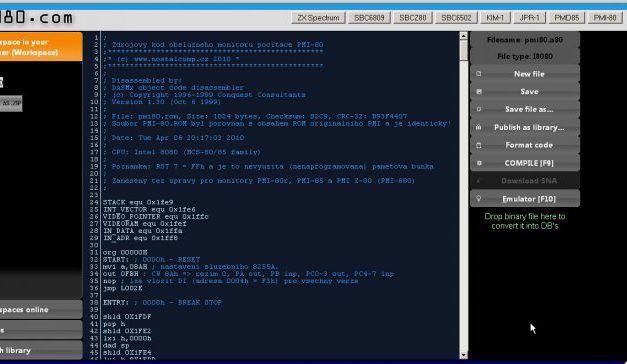The width and height of the screenshot is (627, 364).
Task: Open the SBCZ80 tab
Action: point(413,18)
